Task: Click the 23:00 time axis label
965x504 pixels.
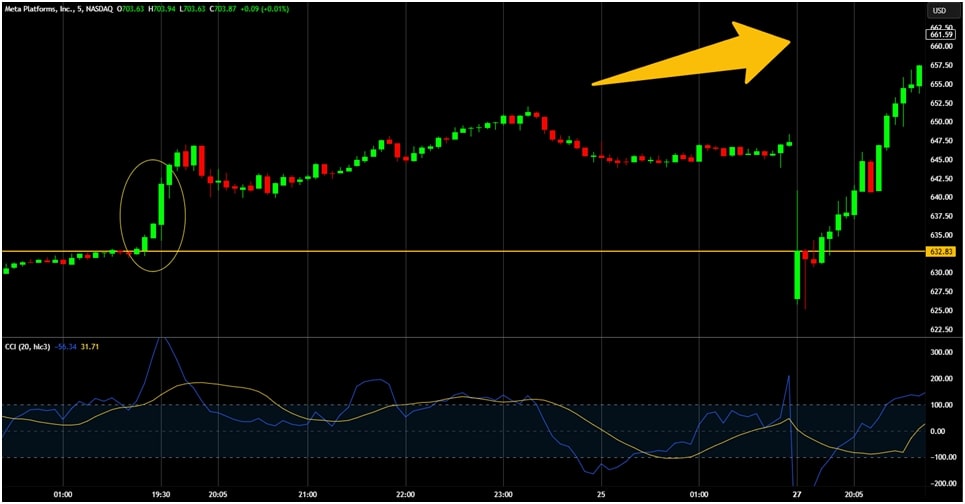Action: pos(503,494)
